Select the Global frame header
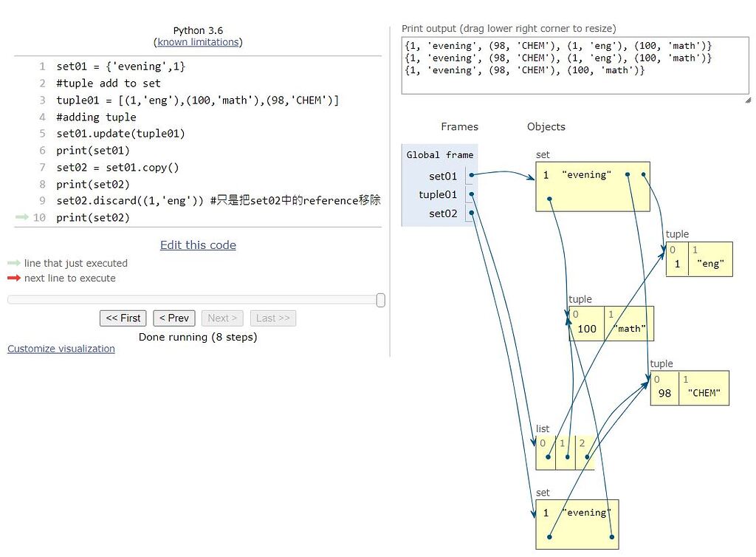 pyautogui.click(x=439, y=155)
